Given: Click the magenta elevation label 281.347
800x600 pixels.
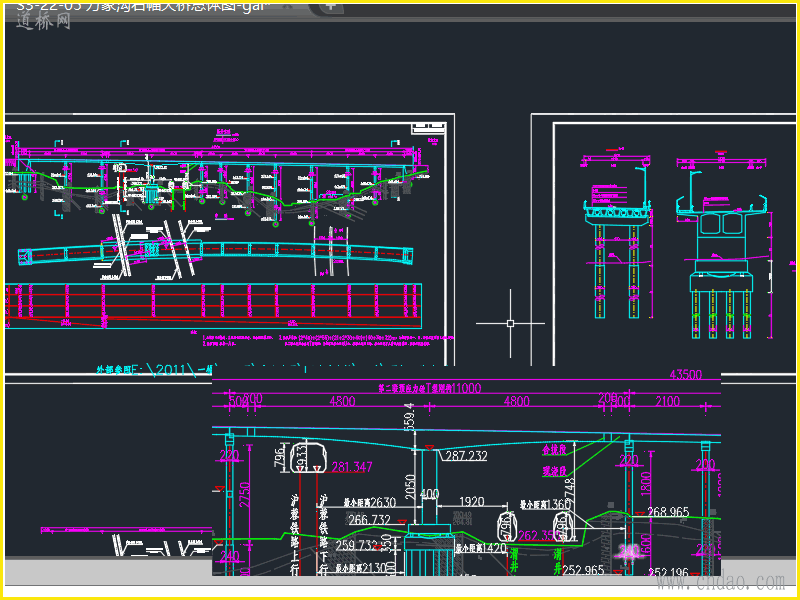Looking at the screenshot, I should tap(352, 467).
